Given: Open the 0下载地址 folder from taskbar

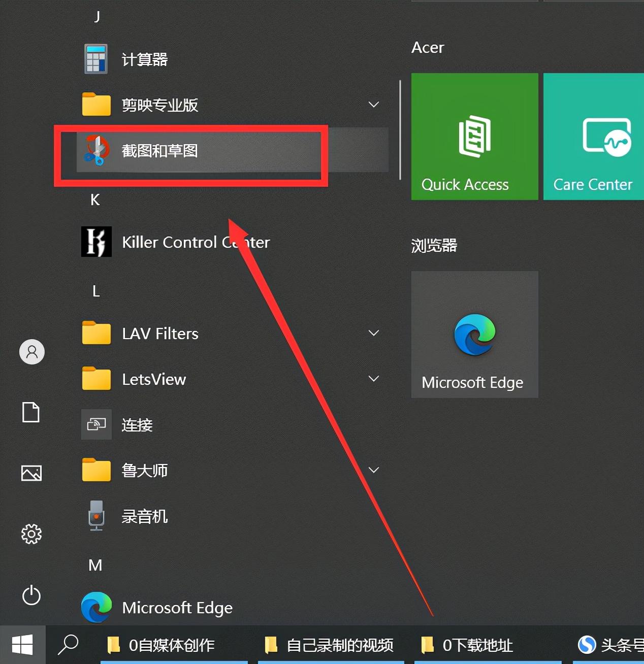Looking at the screenshot, I should [x=478, y=645].
